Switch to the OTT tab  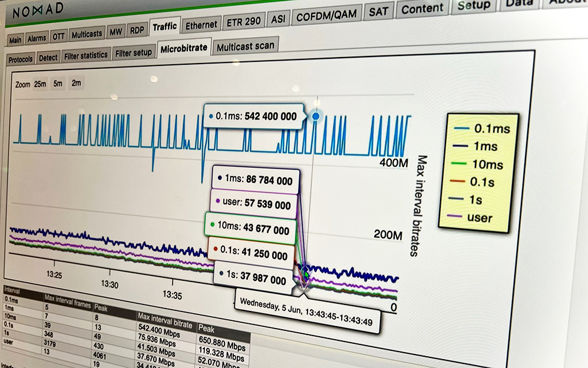pyautogui.click(x=58, y=37)
